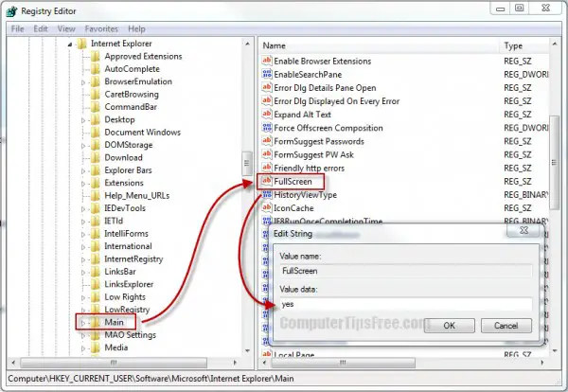
Task: Expand the International key
Action: 83,247
